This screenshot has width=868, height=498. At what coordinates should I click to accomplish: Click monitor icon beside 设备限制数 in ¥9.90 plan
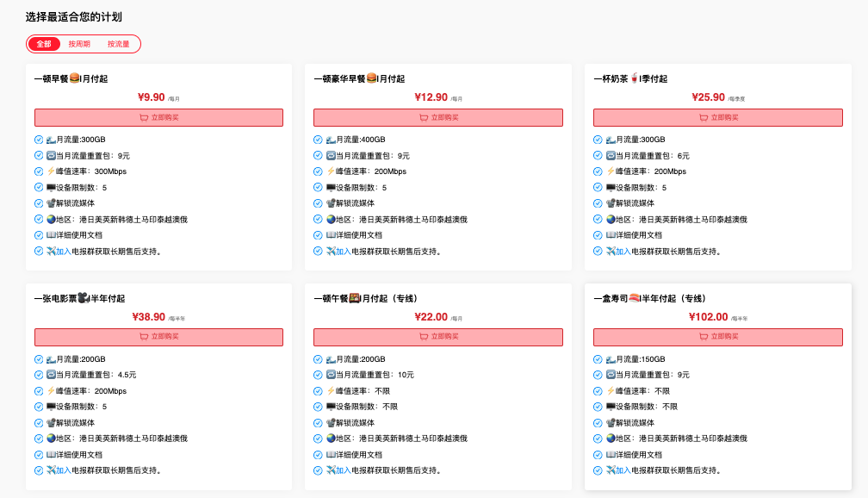click(51, 187)
